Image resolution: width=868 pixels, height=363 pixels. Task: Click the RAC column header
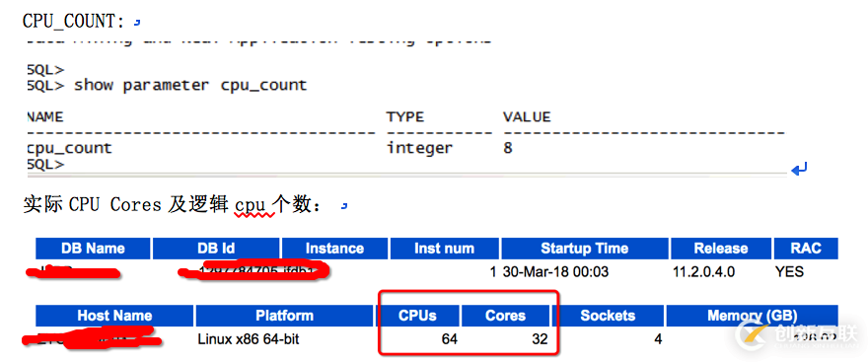806,249
